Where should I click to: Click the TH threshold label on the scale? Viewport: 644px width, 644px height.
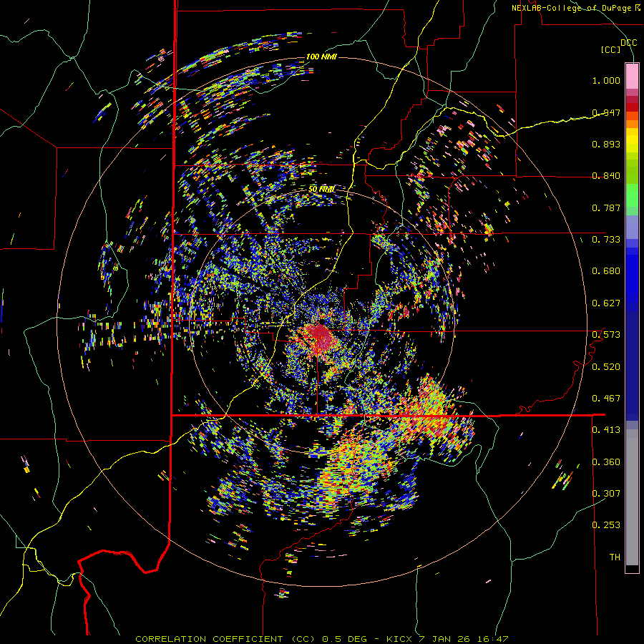(615, 557)
